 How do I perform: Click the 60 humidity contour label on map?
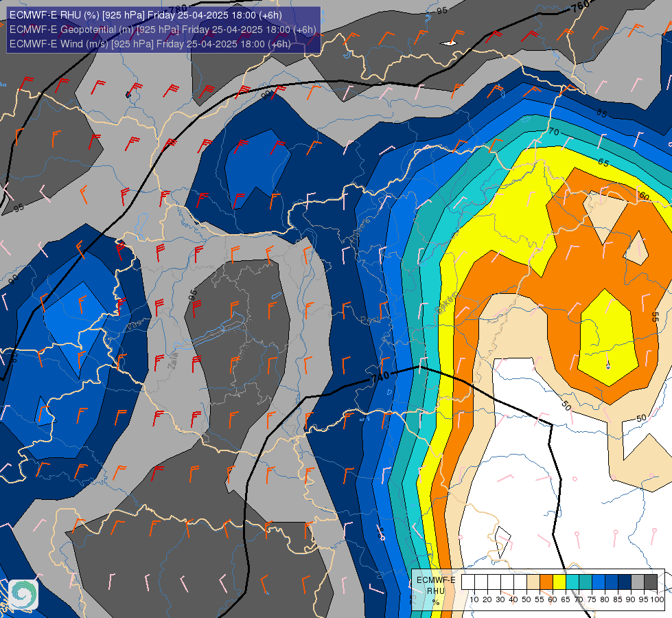pyautogui.click(x=644, y=196)
